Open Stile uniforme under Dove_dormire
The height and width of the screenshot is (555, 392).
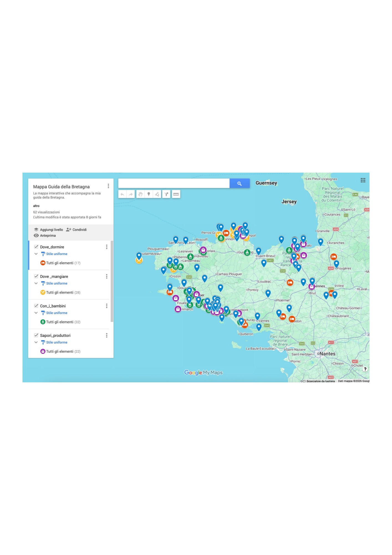(x=54, y=254)
